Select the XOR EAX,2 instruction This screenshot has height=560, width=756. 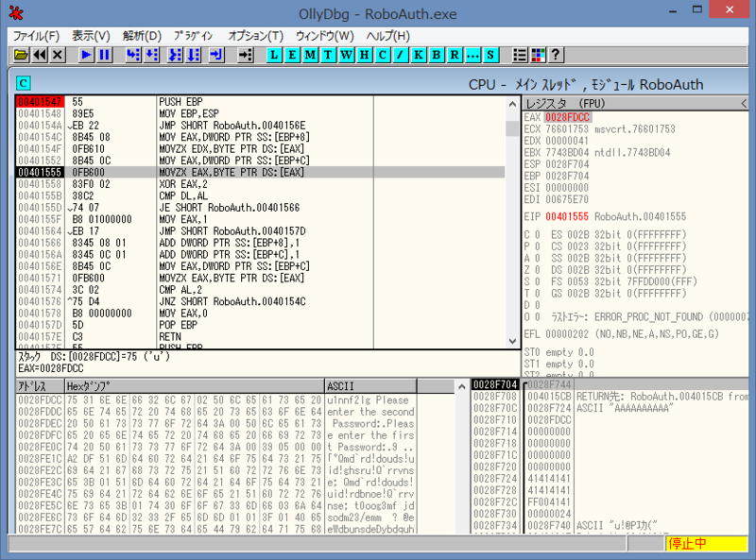click(x=183, y=184)
